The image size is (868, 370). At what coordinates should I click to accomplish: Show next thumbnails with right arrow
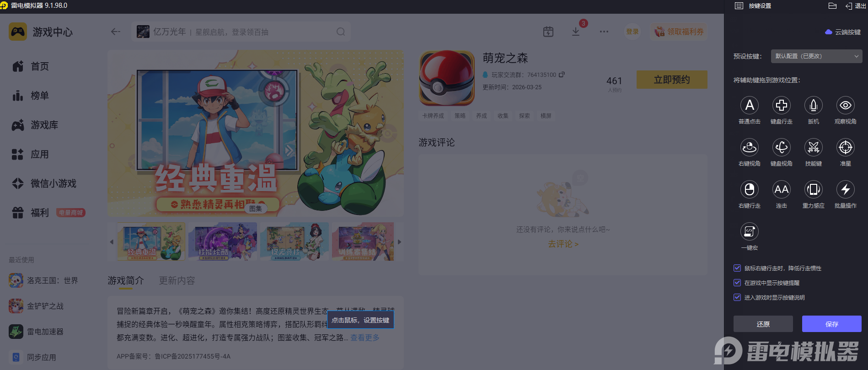pos(399,242)
